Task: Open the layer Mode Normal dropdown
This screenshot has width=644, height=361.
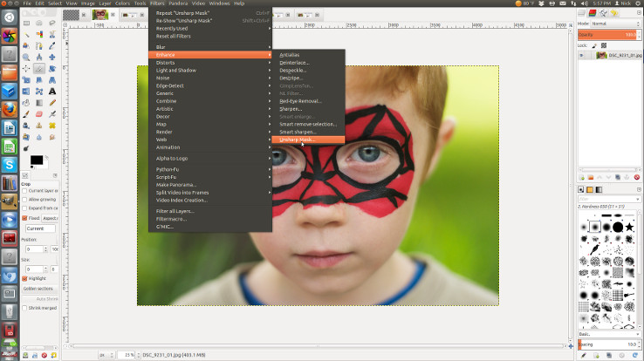Action: (x=615, y=24)
